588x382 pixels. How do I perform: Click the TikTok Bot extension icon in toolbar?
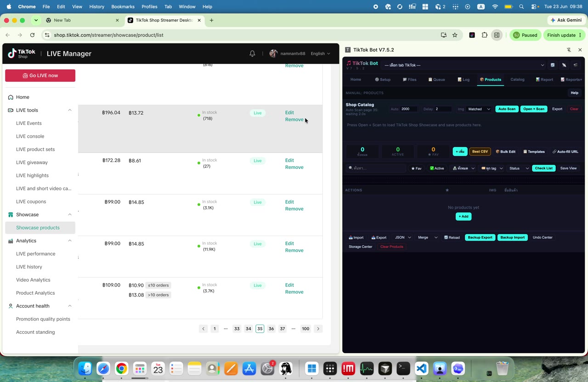pyautogui.click(x=472, y=35)
